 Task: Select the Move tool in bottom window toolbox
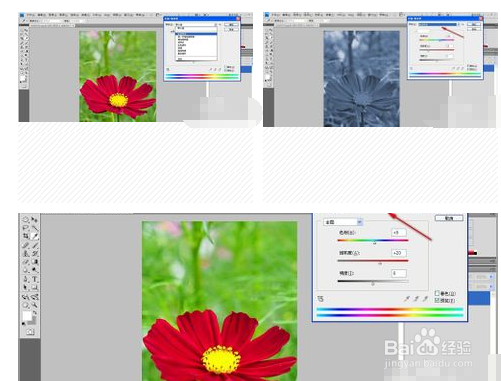tap(35, 219)
